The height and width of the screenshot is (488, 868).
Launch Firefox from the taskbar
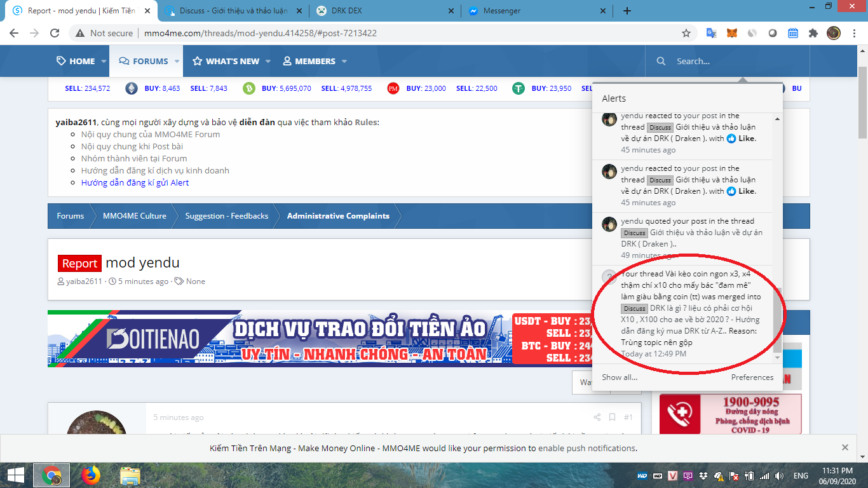91,475
